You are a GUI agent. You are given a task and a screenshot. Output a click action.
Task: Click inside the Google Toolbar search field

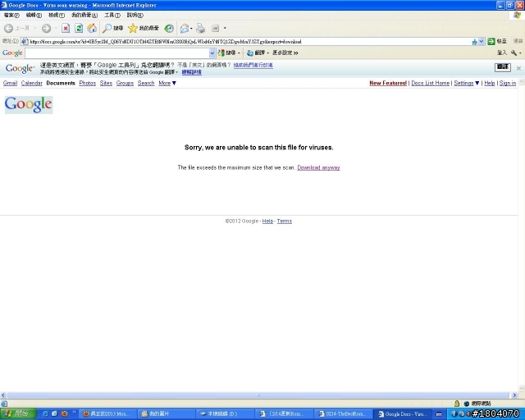click(117, 53)
